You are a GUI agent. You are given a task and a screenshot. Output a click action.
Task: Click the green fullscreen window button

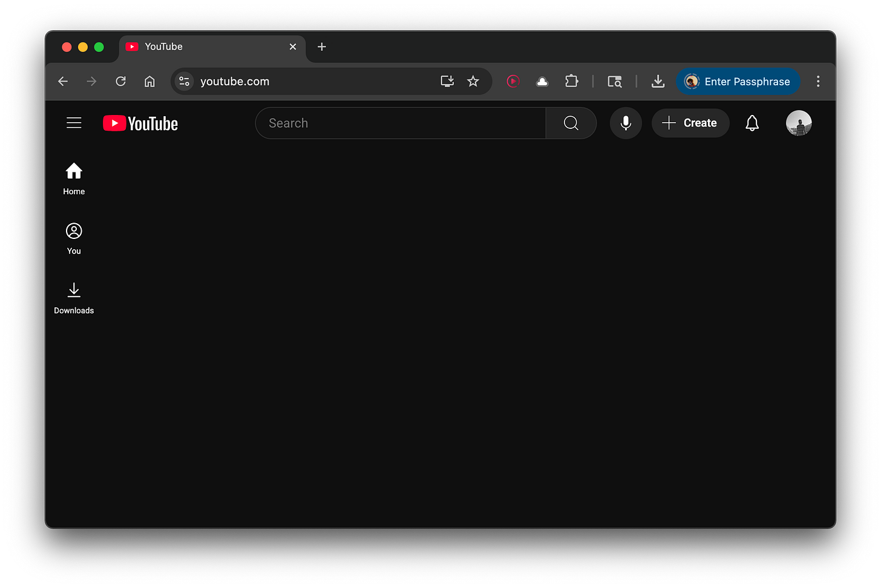[99, 47]
